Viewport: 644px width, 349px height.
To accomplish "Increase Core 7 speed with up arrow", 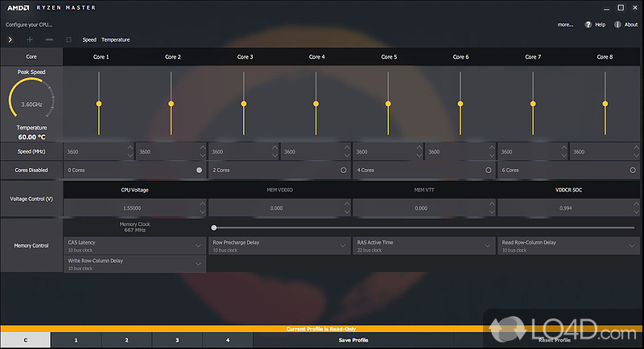I will 564,147.
